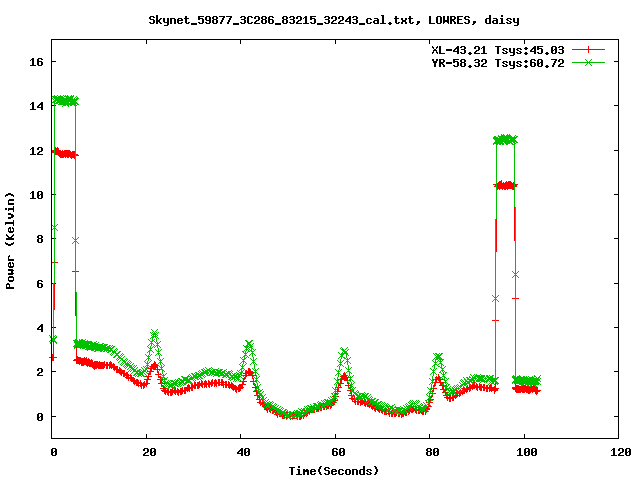Viewport: 640px width, 480px height.
Task: Click y-axis tick label 2
Action: [x=40, y=372]
